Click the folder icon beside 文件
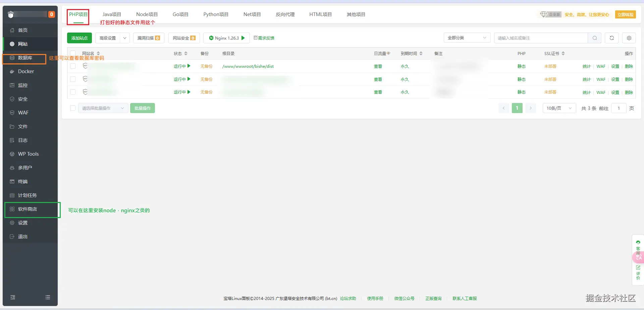The width and height of the screenshot is (644, 310). (12, 126)
